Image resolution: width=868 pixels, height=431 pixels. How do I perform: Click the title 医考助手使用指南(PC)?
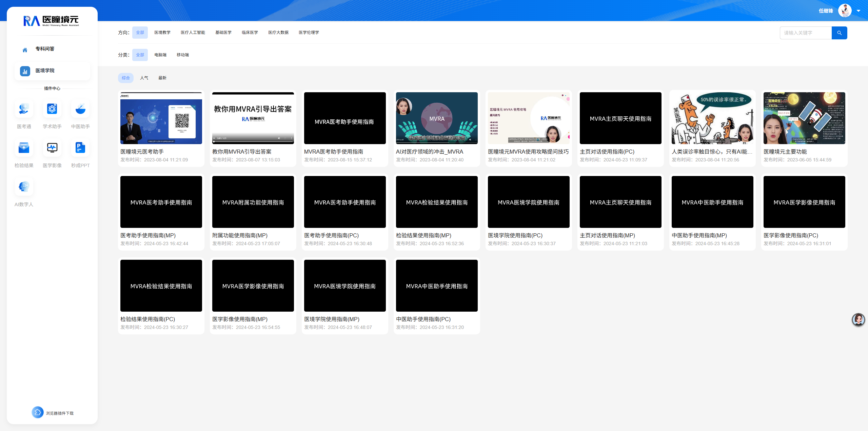(x=331, y=235)
